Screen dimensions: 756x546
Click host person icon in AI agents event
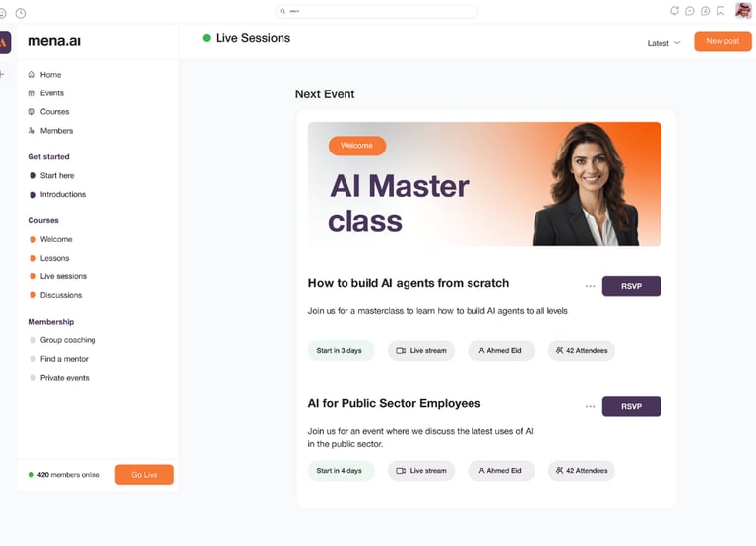[x=481, y=351]
